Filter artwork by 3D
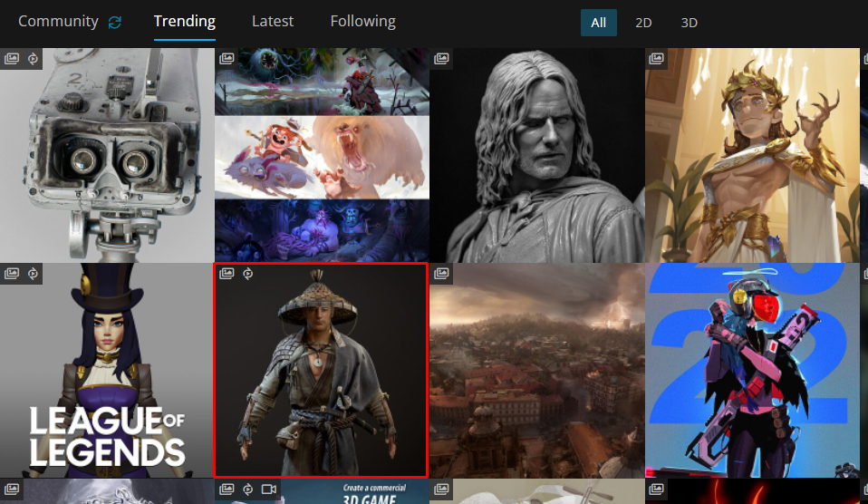Screen dimensions: 868x504 pyautogui.click(x=689, y=23)
